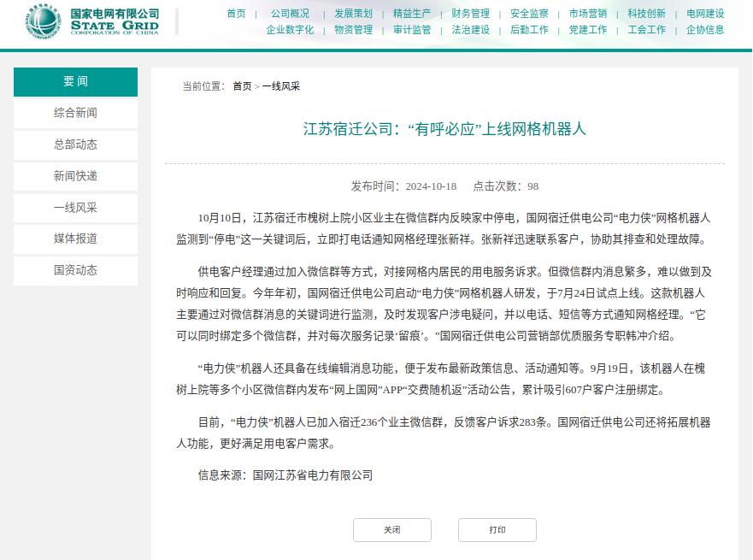
Task: Click the article title 江苏宿迁公司
Action: pyautogui.click(x=444, y=129)
